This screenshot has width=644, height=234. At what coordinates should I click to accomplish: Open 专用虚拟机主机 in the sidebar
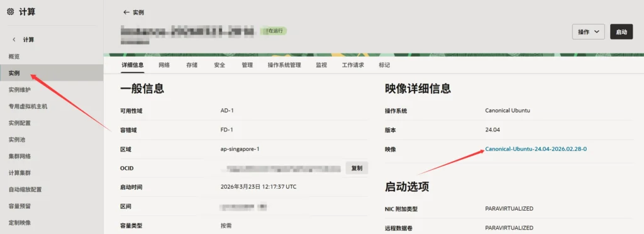pos(52,106)
